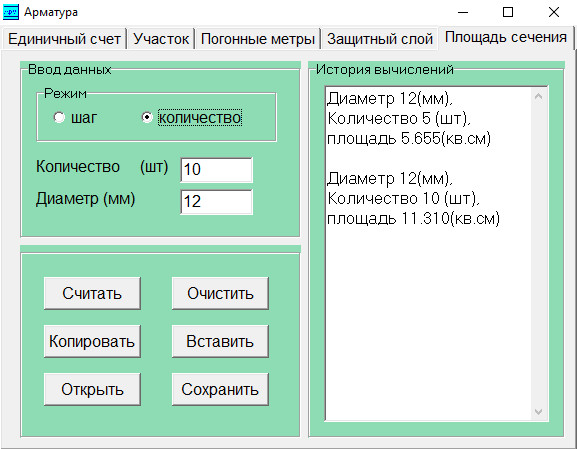
Task: Select the Площадь сечения tab
Action: coord(506,37)
